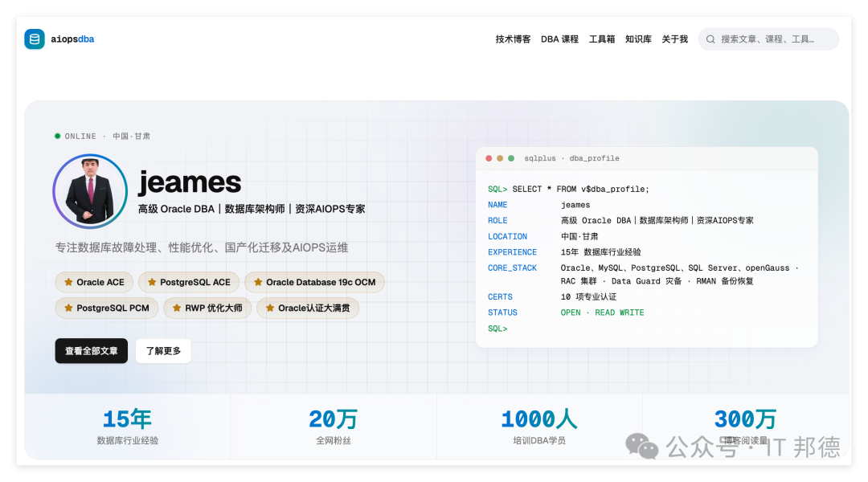Click the search magnifier icon

(x=710, y=39)
